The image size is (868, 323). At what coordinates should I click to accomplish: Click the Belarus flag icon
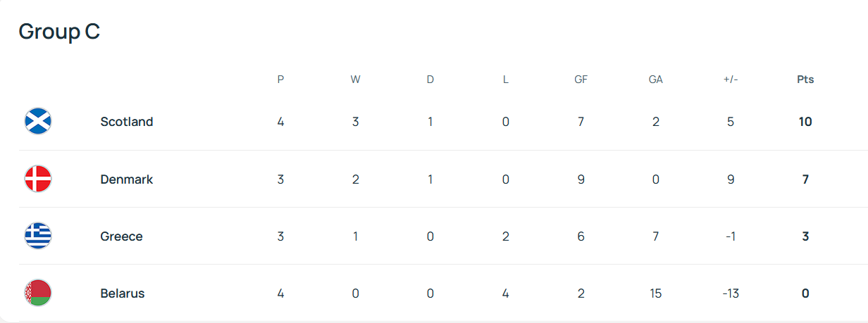click(38, 293)
